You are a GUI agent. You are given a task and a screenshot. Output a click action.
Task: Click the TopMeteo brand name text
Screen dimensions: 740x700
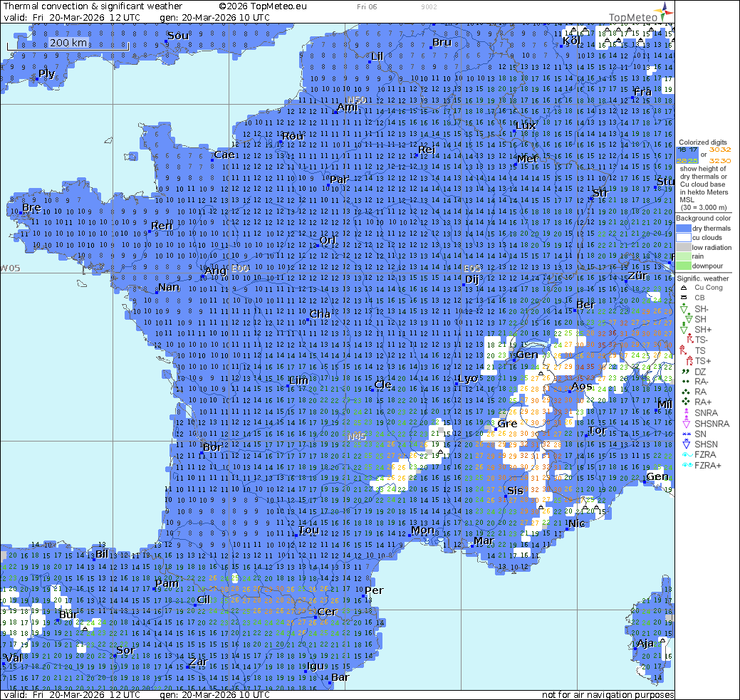[633, 18]
